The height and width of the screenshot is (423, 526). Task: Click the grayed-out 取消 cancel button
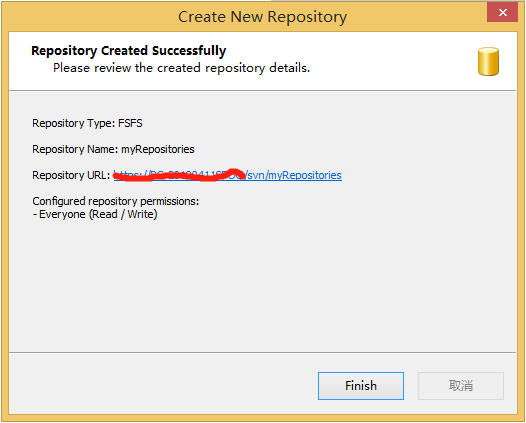[461, 386]
